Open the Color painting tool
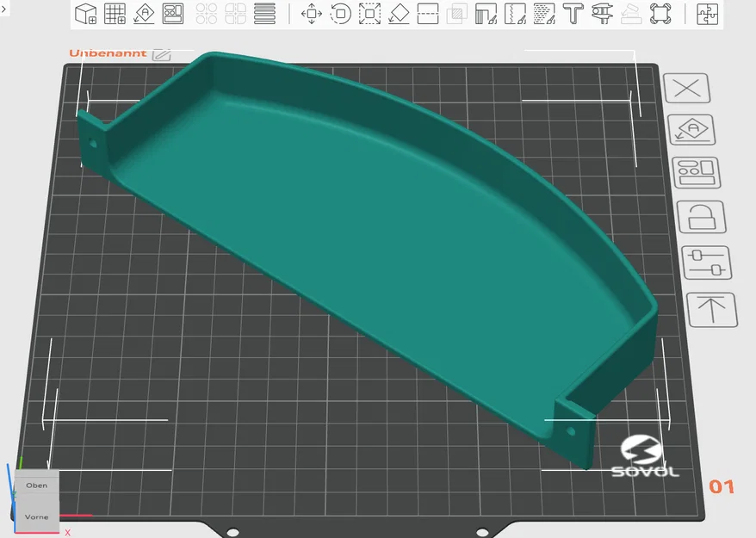 (x=544, y=14)
